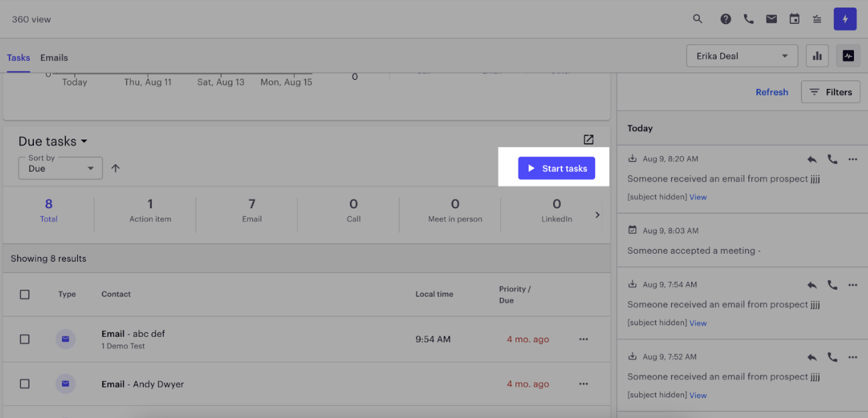Switch to the Tasks tab
The width and height of the screenshot is (868, 418).
point(19,58)
